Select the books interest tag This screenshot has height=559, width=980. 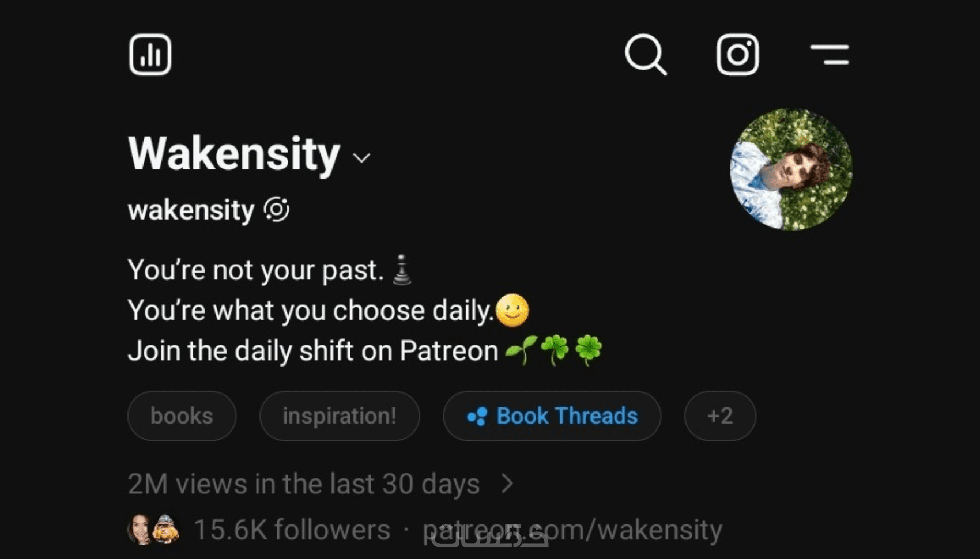(182, 416)
